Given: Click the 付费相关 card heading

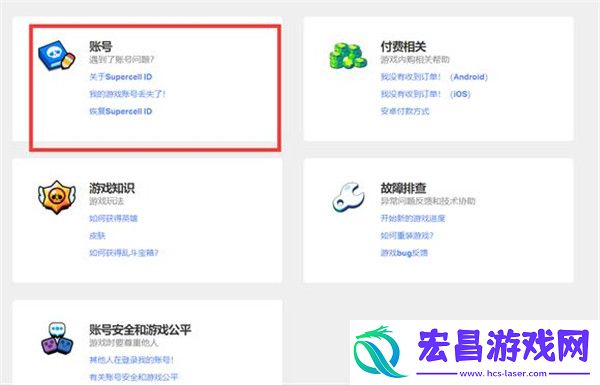Looking at the screenshot, I should click(x=403, y=46).
